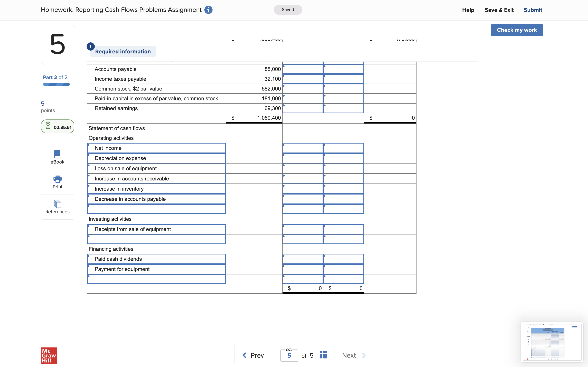Open the blank operating activities row dropdown
This screenshot has height=367, width=588.
156,209
